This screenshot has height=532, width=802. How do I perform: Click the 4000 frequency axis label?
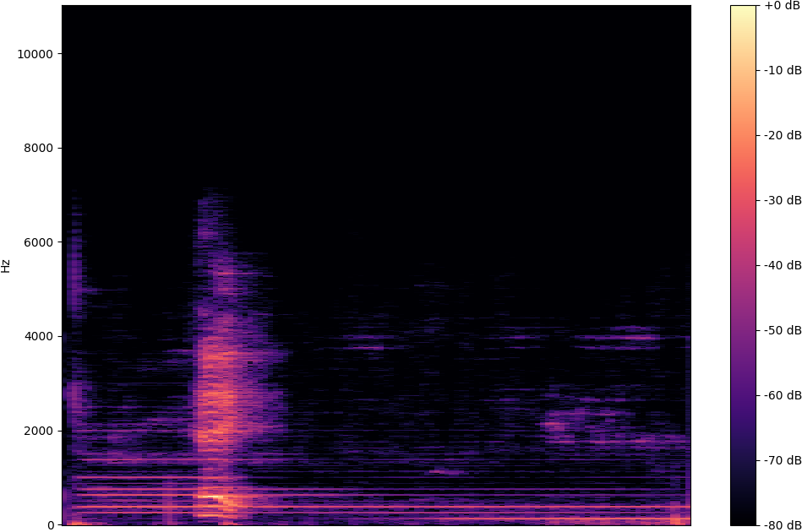click(38, 337)
